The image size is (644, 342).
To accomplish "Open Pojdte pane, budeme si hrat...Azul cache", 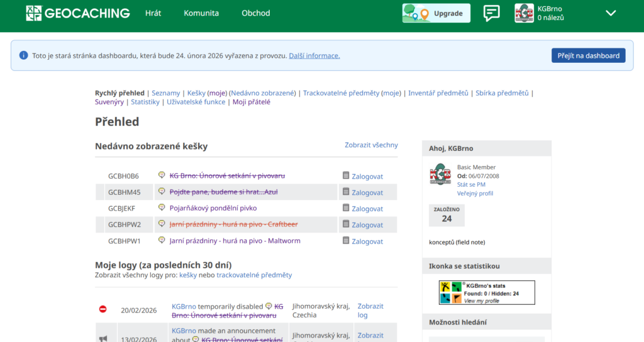I will pyautogui.click(x=223, y=192).
